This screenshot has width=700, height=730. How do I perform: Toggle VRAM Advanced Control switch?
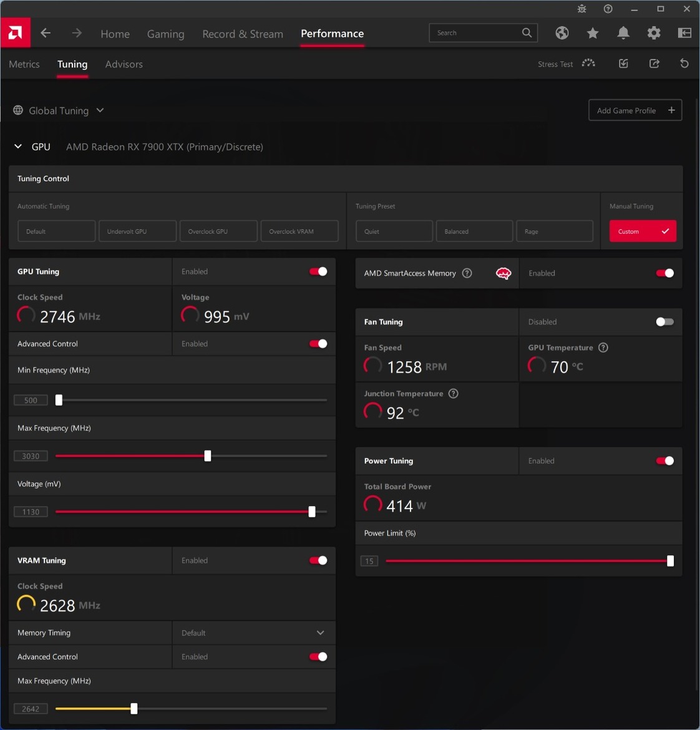pos(318,657)
